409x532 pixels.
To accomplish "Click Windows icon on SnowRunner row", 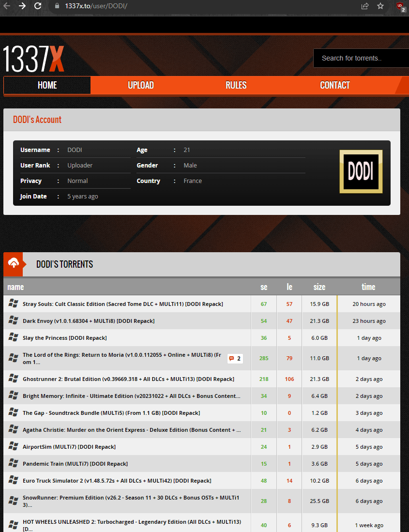I will pyautogui.click(x=13, y=501).
